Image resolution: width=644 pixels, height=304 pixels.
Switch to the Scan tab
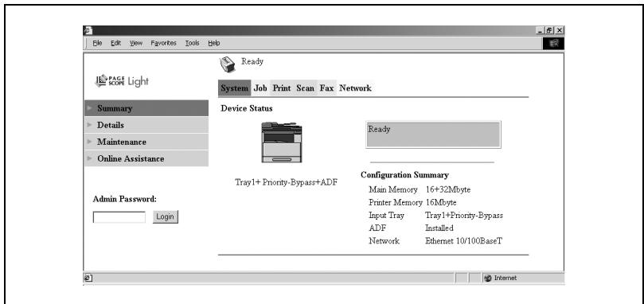click(x=305, y=88)
